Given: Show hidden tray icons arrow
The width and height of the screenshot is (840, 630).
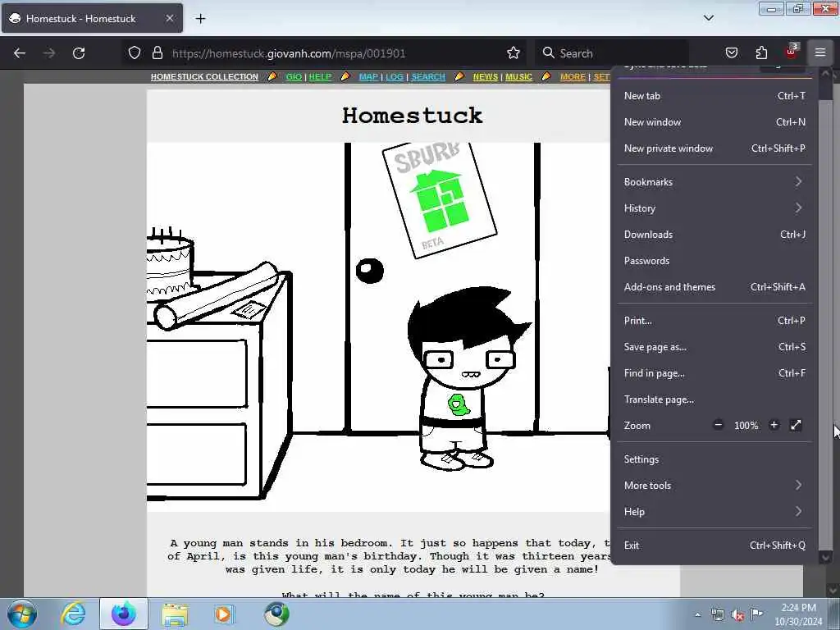Looking at the screenshot, I should pos(697,614).
